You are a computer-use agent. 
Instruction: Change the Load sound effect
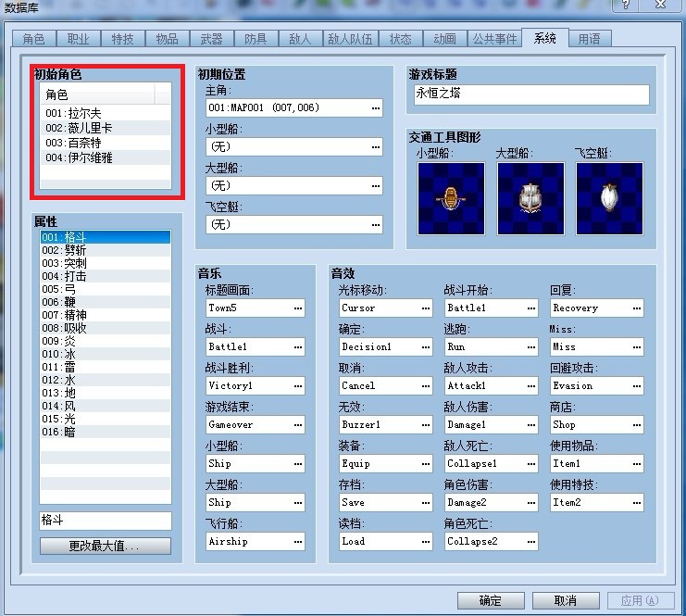(385, 541)
